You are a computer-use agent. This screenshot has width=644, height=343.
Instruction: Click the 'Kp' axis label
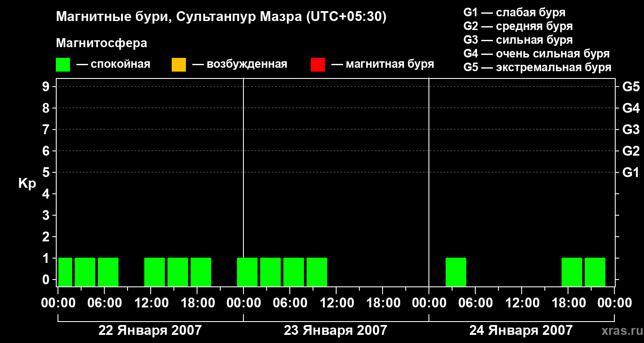(x=27, y=184)
